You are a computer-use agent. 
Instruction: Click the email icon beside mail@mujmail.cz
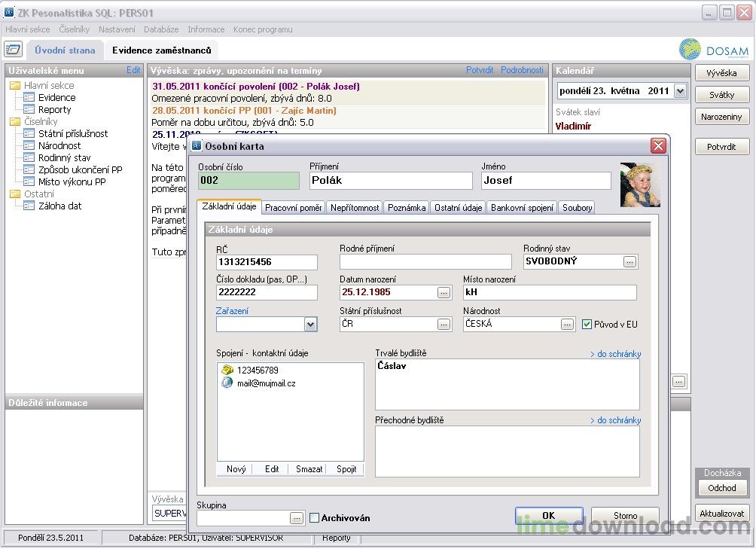227,383
